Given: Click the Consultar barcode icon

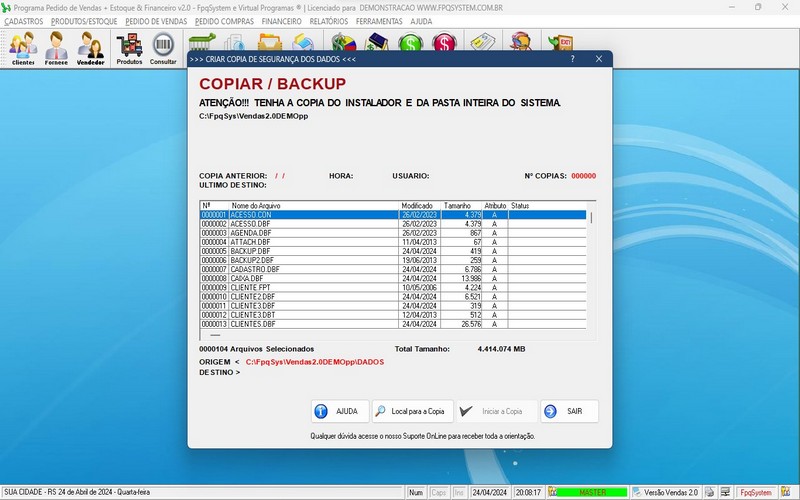Looking at the screenshot, I should (163, 48).
